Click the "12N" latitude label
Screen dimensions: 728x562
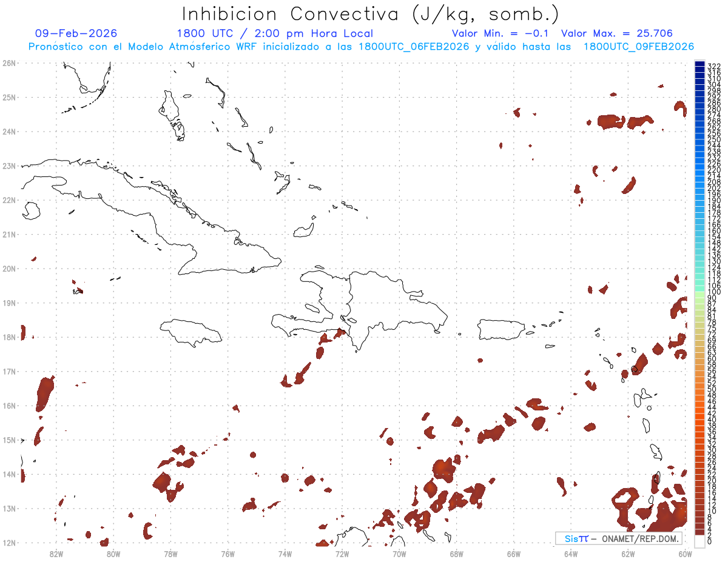pos(9,543)
